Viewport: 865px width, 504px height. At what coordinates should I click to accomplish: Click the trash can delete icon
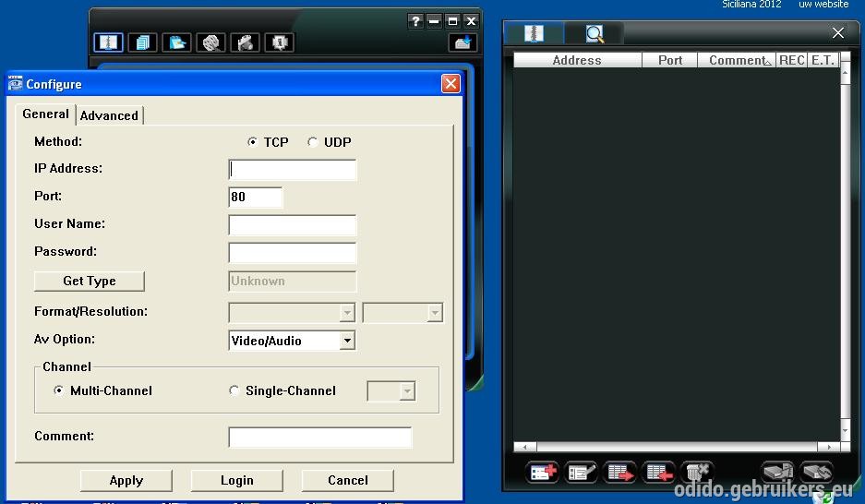pos(697,473)
